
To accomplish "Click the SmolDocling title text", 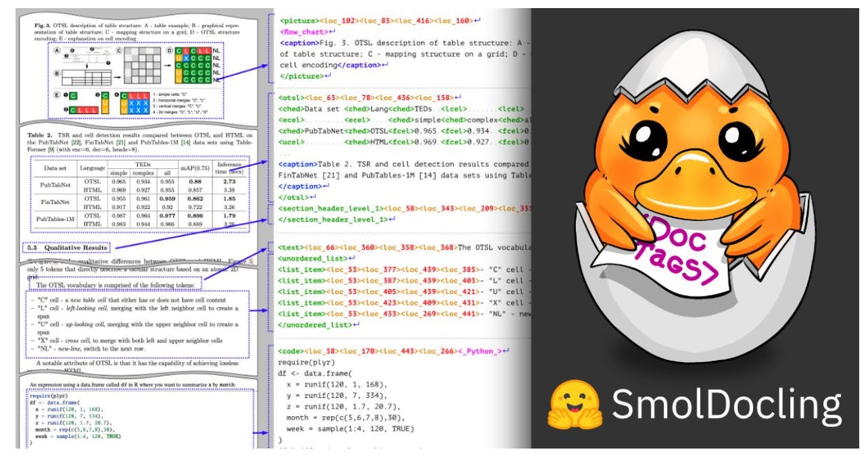I will click(x=727, y=405).
